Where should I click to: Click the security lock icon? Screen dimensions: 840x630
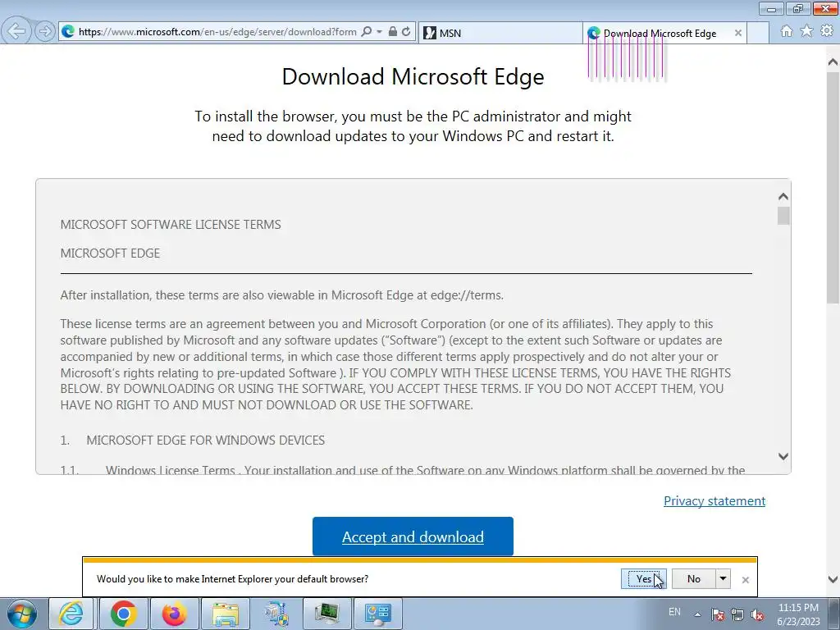(x=393, y=32)
